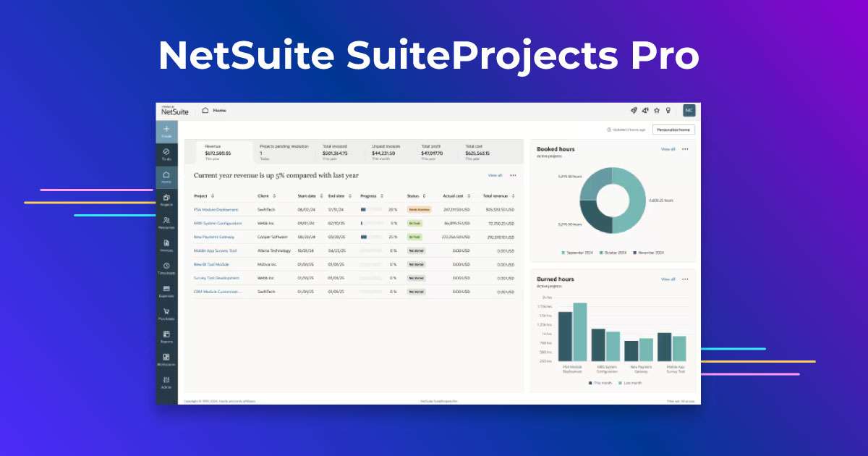Click the Altima Technology client cell

(274, 250)
